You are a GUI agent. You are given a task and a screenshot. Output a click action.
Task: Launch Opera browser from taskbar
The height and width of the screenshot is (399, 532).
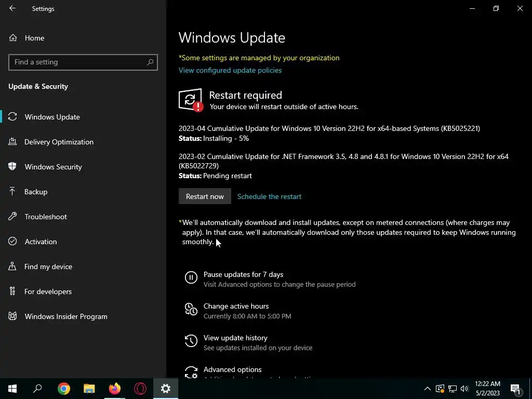140,389
